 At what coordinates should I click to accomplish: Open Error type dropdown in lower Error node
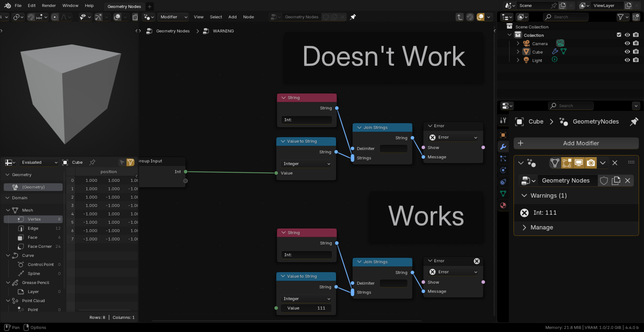tap(453, 272)
